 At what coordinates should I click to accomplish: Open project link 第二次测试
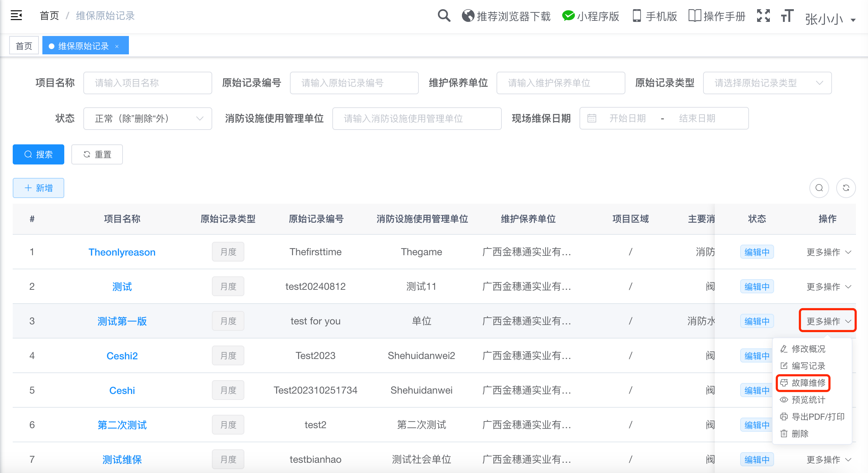tap(122, 425)
